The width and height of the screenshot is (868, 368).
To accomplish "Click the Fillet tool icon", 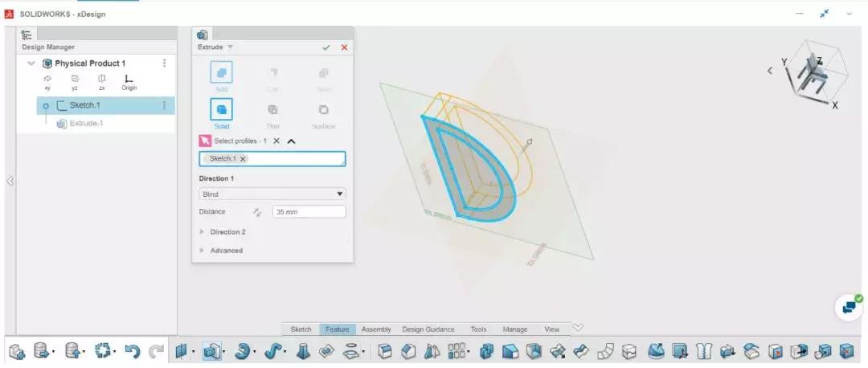I will point(385,351).
